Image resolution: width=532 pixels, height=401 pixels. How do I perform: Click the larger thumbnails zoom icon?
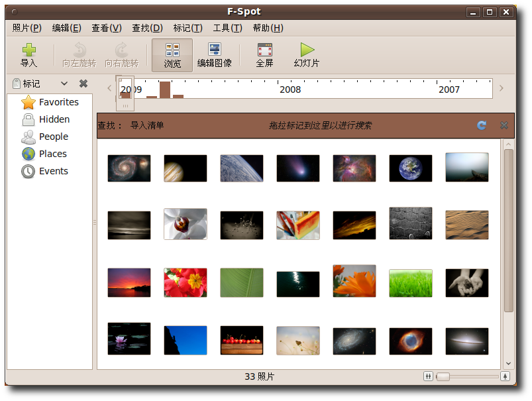click(x=505, y=376)
